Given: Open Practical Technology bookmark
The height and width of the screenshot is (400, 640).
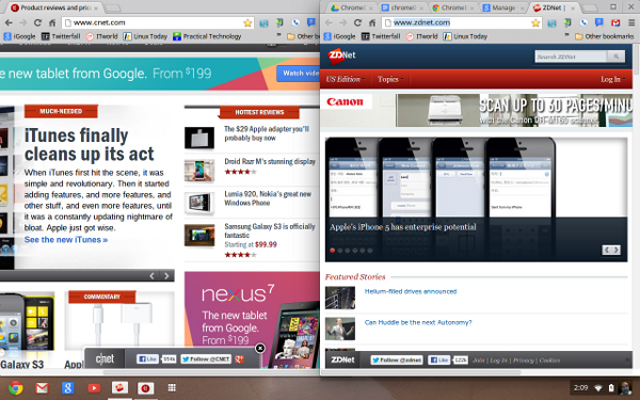Looking at the screenshot, I should coord(207,36).
